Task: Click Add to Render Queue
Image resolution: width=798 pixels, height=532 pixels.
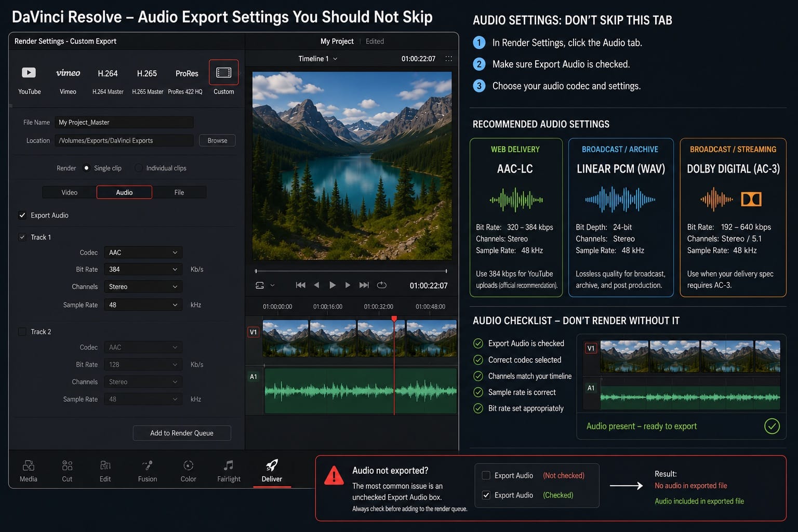Action: [182, 433]
